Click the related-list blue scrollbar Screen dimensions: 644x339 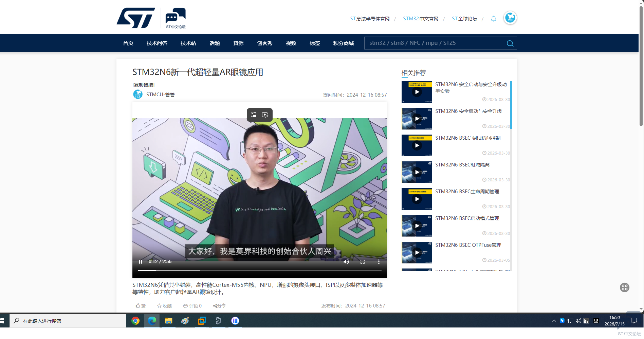tap(511, 105)
